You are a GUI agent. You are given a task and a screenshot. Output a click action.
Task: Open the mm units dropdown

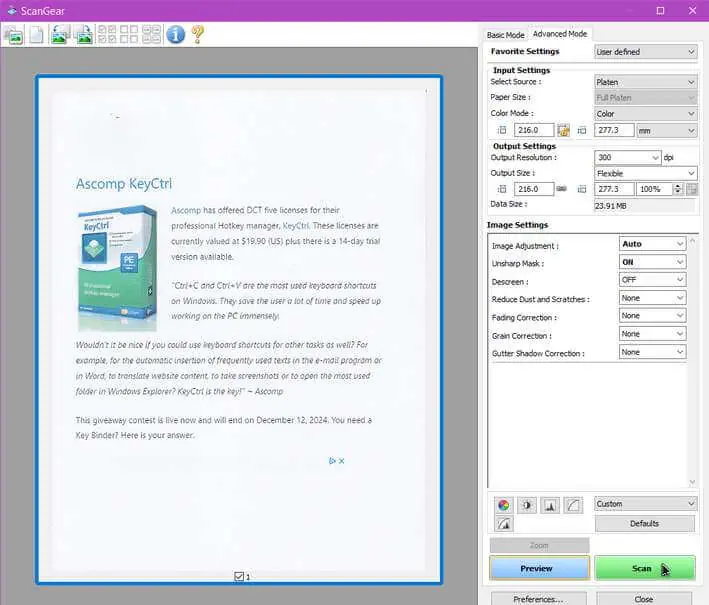666,131
